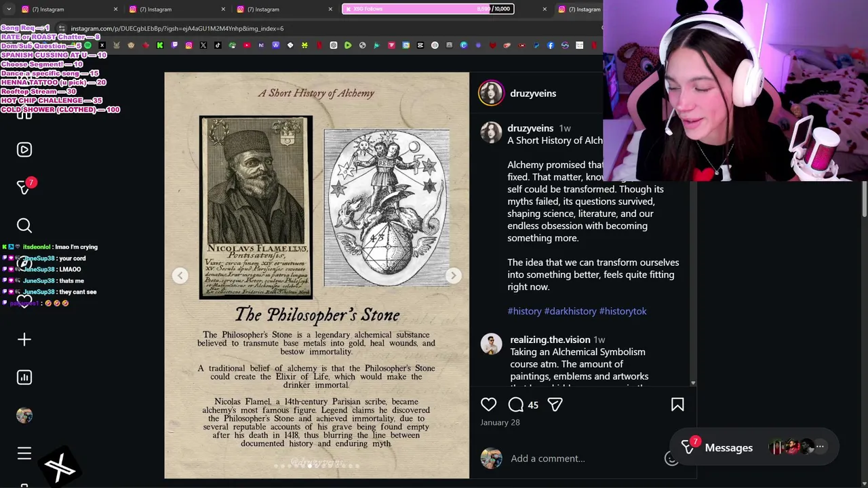The width and height of the screenshot is (868, 488).
Task: Open the floating Messages button
Action: [755, 447]
